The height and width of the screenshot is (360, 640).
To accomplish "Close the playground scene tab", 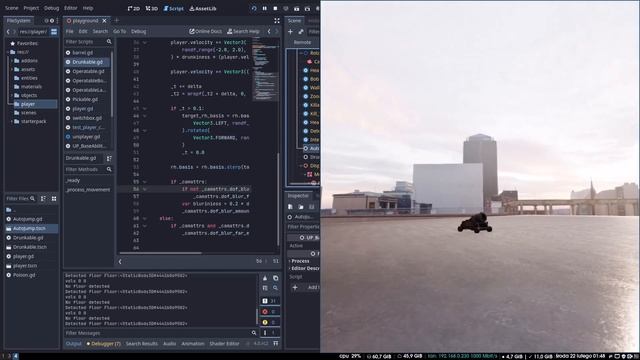I will click(104, 20).
